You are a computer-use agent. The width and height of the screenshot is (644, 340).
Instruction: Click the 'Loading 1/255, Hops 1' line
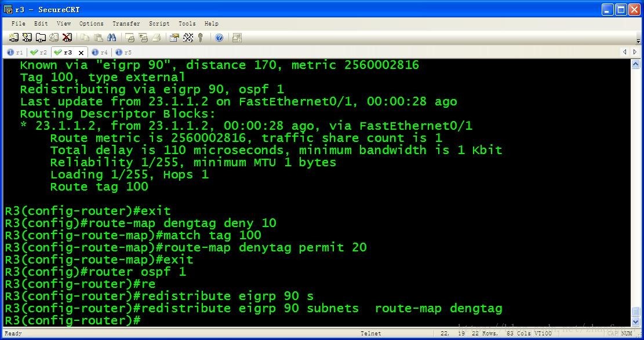(129, 174)
